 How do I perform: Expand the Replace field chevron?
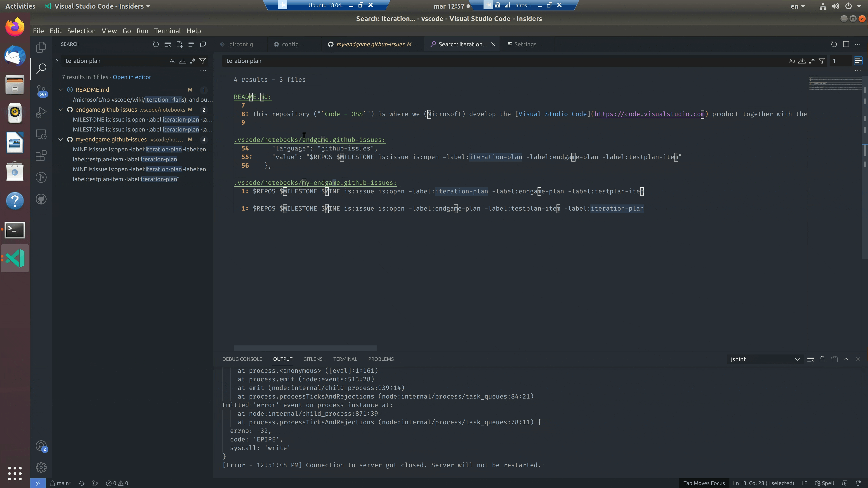[57, 61]
